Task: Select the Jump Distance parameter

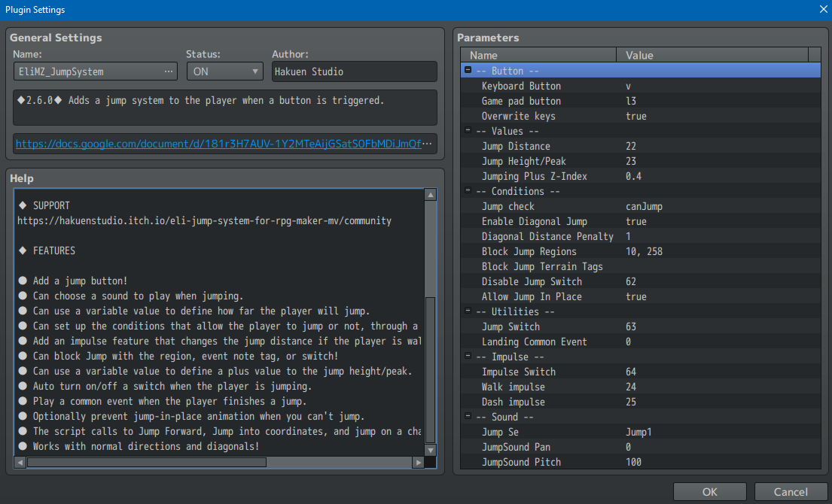Action: point(641,146)
